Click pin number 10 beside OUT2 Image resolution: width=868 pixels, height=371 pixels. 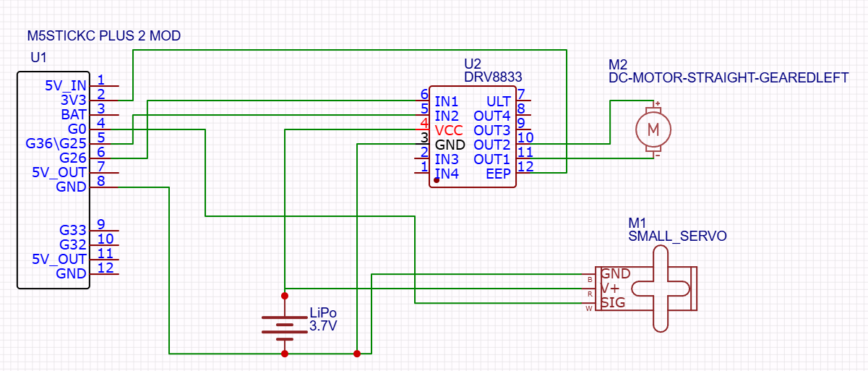(526, 137)
